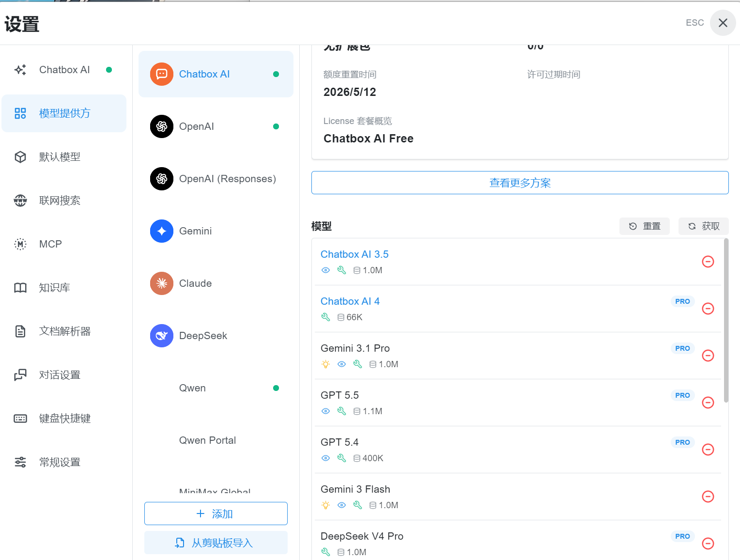Click the Claude provider logo

click(x=162, y=283)
